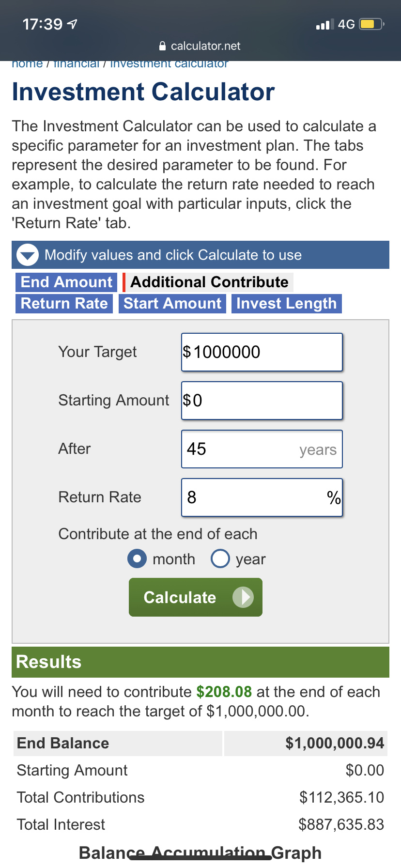Go to the home breadcrumb link
The height and width of the screenshot is (868, 401).
[27, 63]
